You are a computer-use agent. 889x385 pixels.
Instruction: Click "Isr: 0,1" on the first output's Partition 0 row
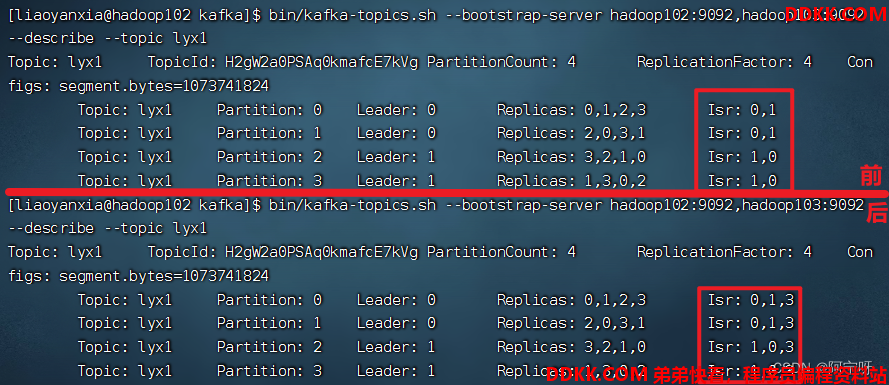click(x=742, y=110)
